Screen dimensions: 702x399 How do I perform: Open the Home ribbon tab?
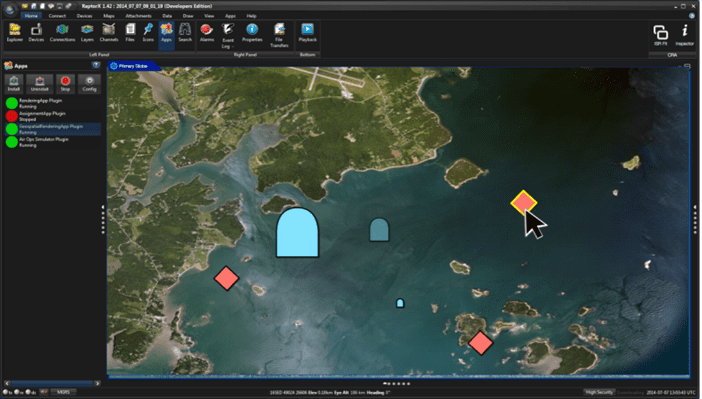click(31, 16)
